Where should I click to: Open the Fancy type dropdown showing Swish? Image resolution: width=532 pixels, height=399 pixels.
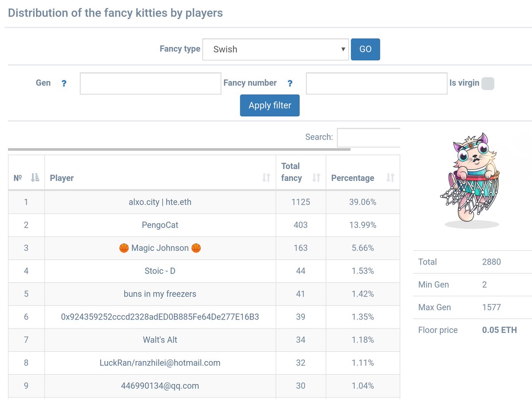click(275, 49)
